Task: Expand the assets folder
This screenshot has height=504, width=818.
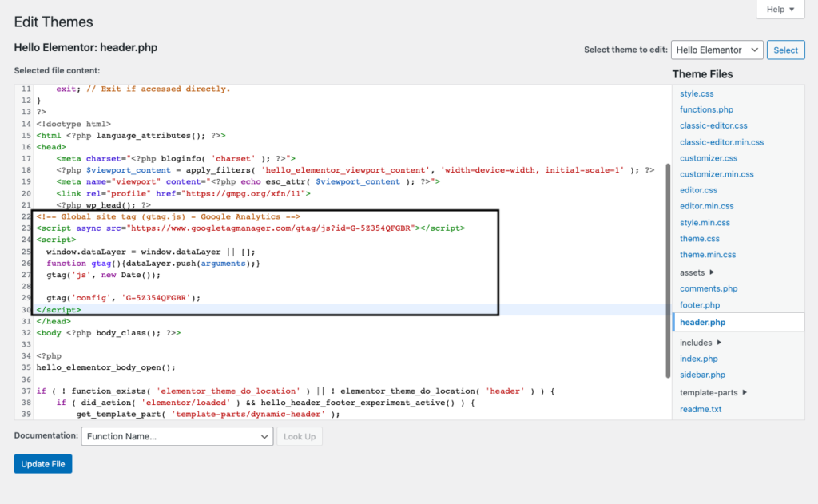Action: click(697, 272)
